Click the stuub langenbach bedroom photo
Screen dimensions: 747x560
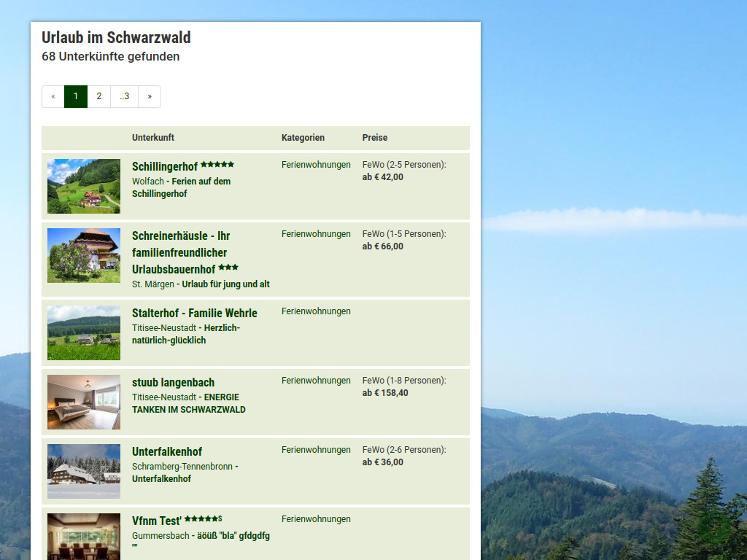tap(83, 402)
